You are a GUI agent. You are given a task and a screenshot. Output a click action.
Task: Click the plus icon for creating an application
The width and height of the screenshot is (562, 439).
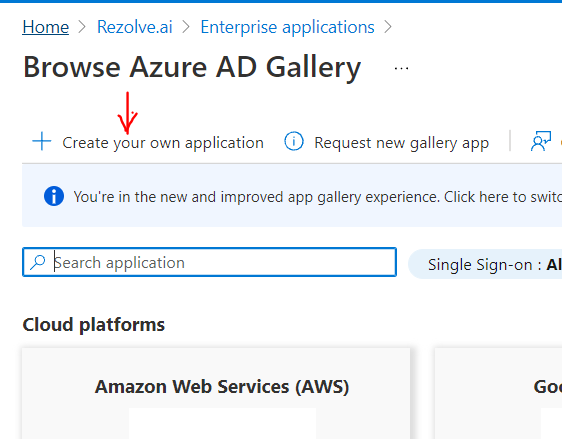point(42,141)
